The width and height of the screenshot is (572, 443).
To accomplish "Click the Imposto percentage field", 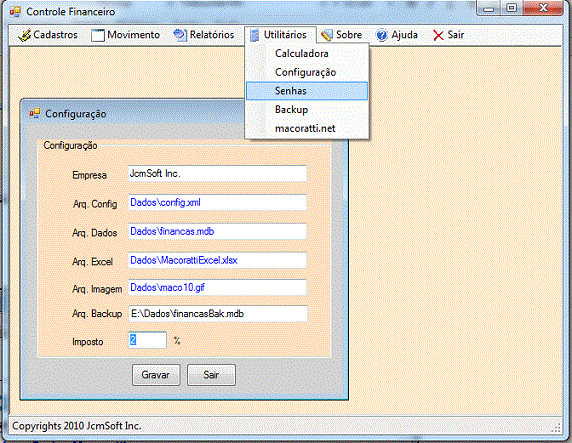I will coord(147,340).
